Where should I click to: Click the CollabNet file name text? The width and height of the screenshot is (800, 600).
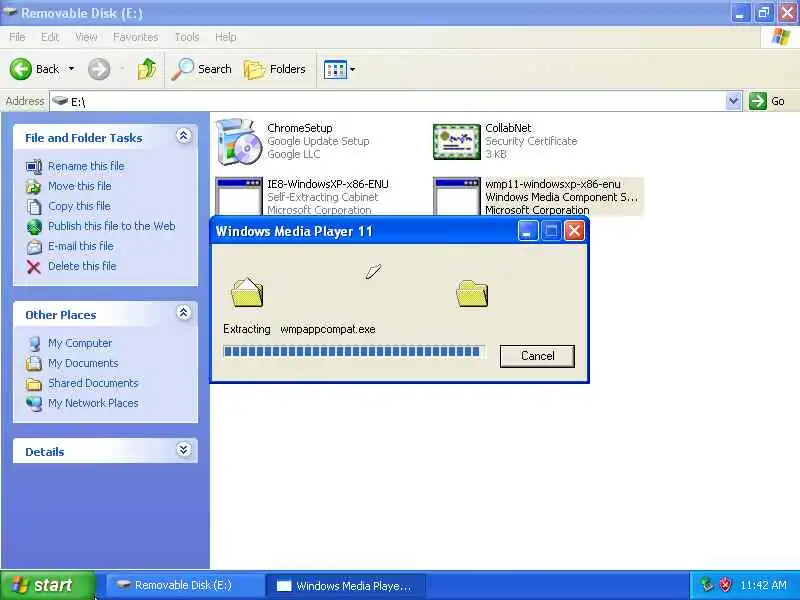[508, 128]
